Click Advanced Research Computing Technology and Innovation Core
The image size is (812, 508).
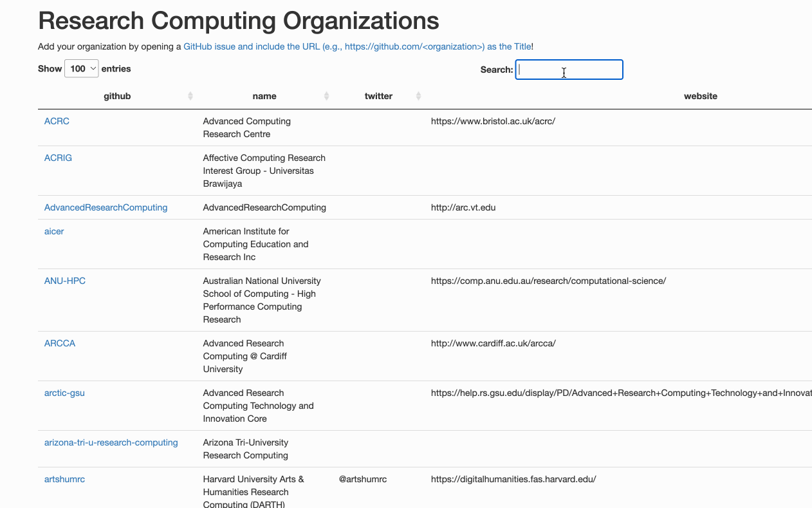tap(259, 406)
